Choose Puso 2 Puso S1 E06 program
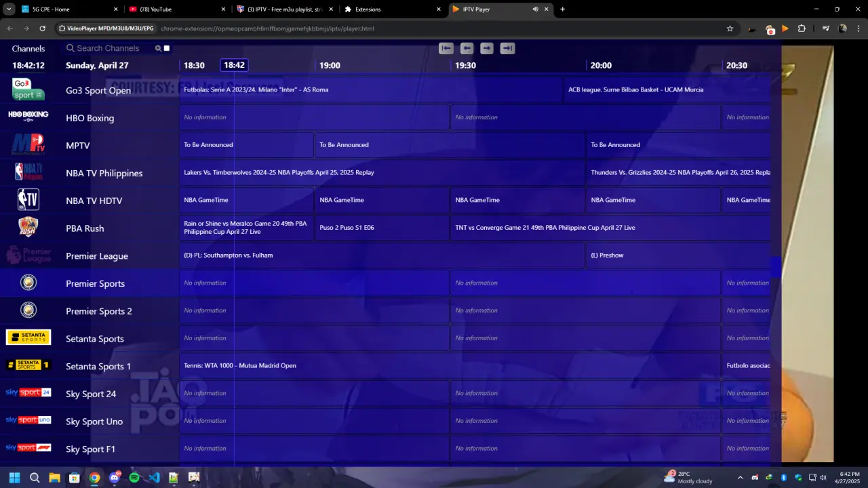Image resolution: width=868 pixels, height=488 pixels. click(x=382, y=227)
